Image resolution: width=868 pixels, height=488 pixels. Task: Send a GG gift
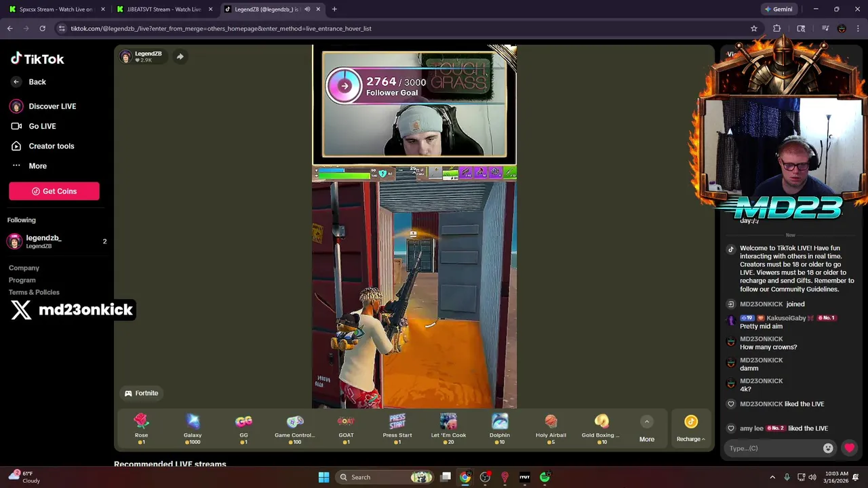point(243,429)
